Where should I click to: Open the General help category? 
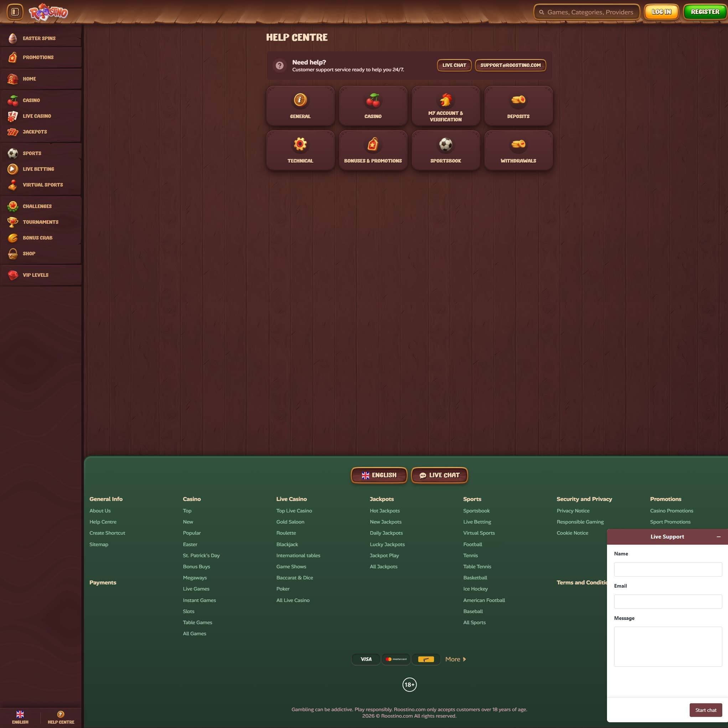pyautogui.click(x=300, y=106)
